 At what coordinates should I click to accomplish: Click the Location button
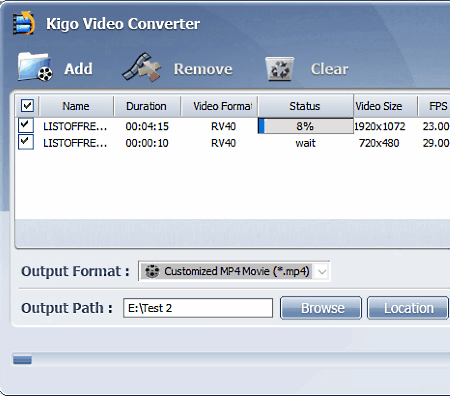(x=408, y=308)
